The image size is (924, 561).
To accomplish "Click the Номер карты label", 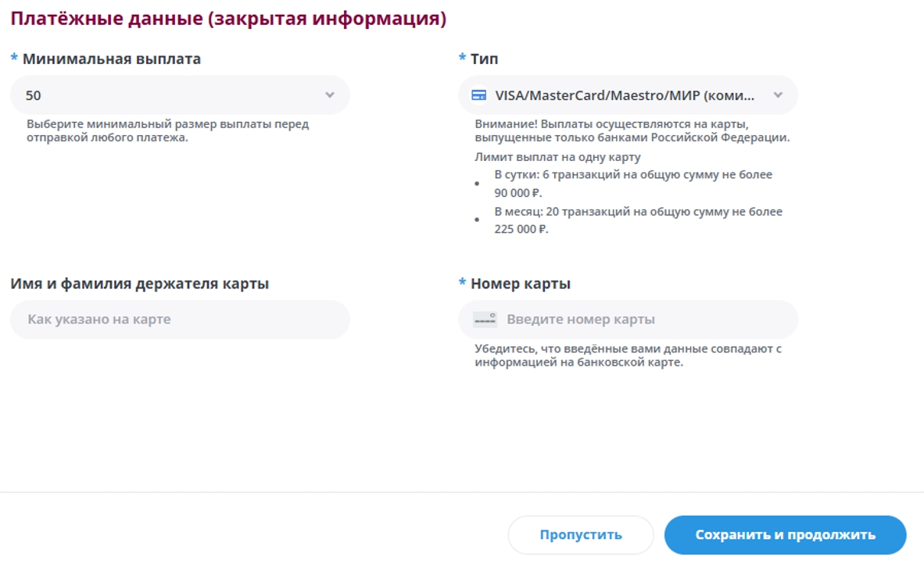I will 521,284.
